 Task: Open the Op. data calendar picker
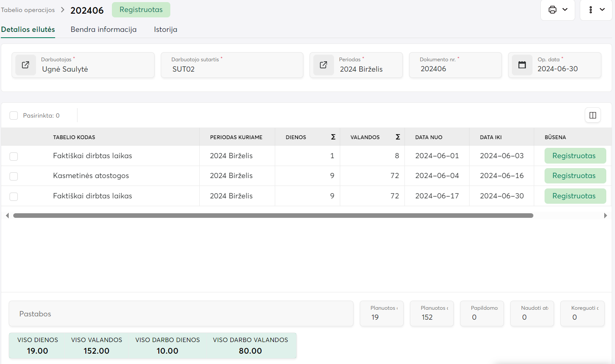pyautogui.click(x=522, y=65)
